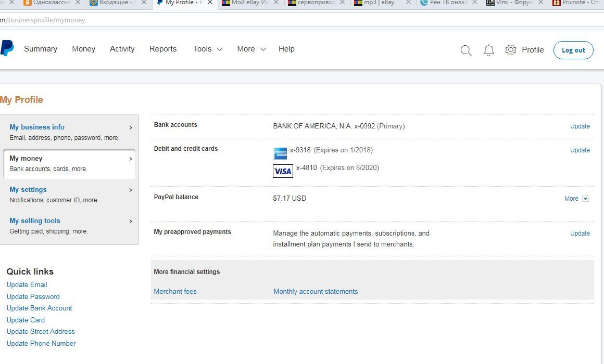604x364 pixels.
Task: Open Monthly account statements link
Action: click(316, 292)
